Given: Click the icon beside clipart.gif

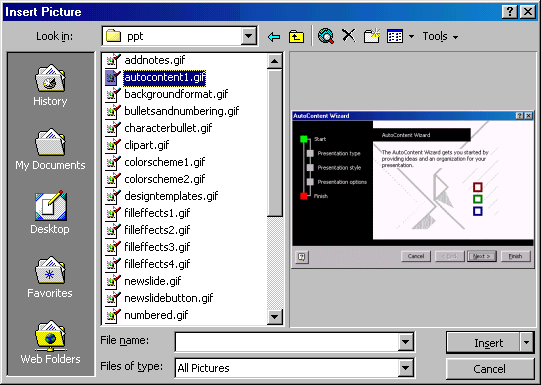Looking at the screenshot, I should pyautogui.click(x=113, y=145).
